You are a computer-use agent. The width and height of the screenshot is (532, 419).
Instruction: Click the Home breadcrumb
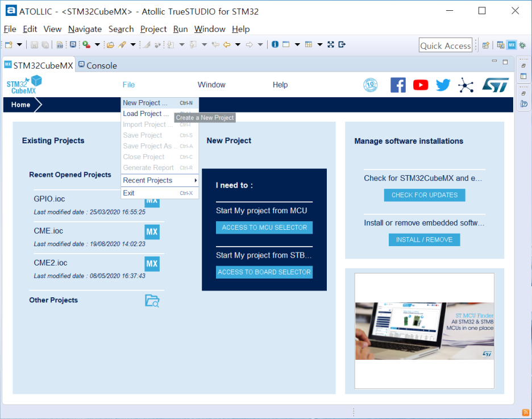20,105
